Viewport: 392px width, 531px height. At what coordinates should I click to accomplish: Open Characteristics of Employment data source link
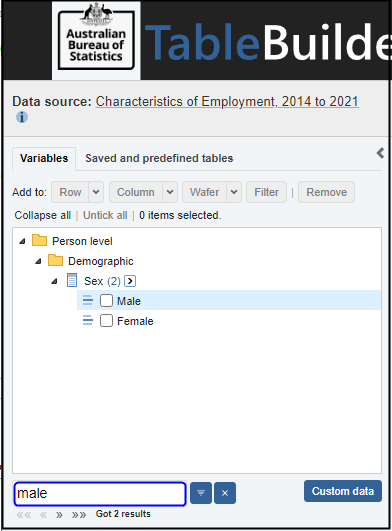click(x=227, y=102)
